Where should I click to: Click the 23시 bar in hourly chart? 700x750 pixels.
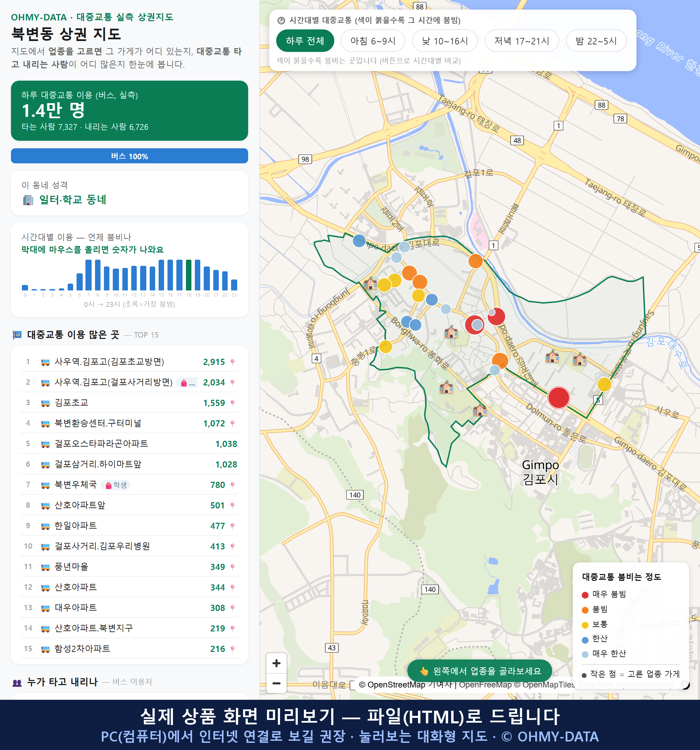click(234, 285)
